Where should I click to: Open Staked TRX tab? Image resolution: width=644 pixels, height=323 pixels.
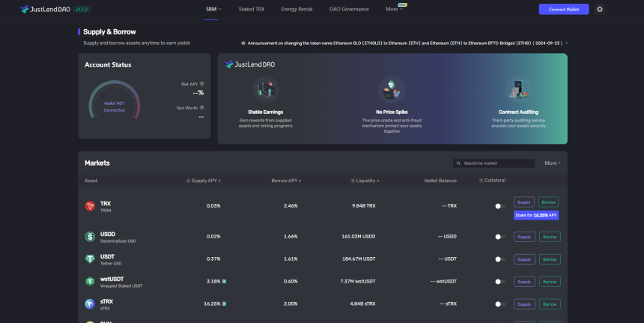[252, 9]
